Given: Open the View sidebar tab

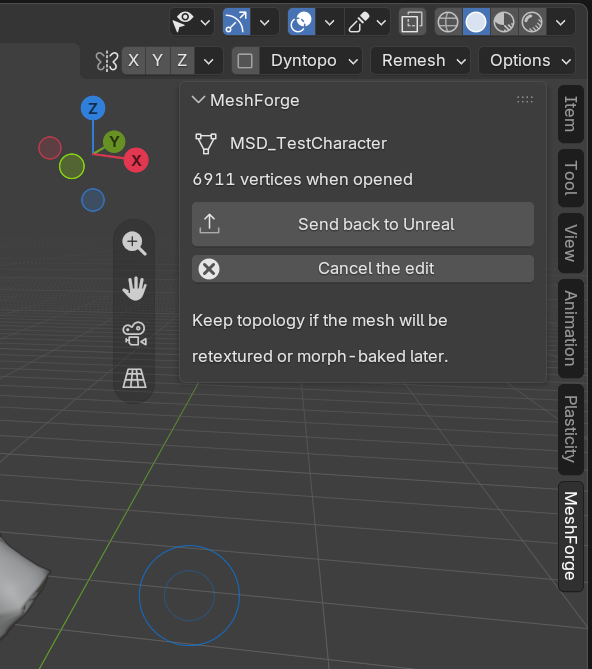Looking at the screenshot, I should tap(571, 243).
